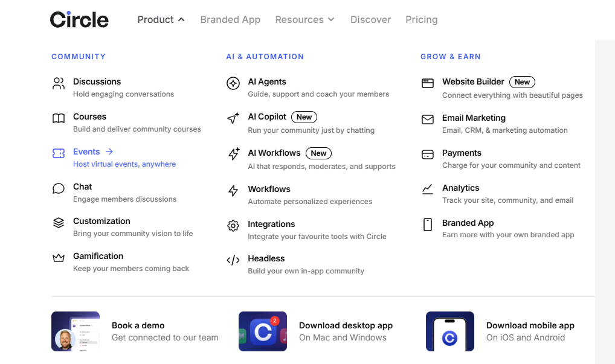Image resolution: width=615 pixels, height=364 pixels.
Task: Open the Gamification link
Action: coord(98,256)
